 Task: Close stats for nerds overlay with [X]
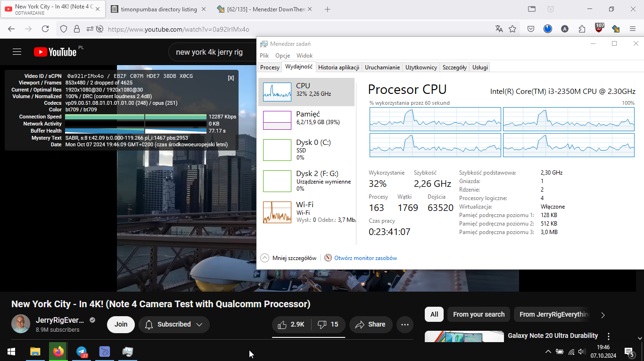pos(231,78)
